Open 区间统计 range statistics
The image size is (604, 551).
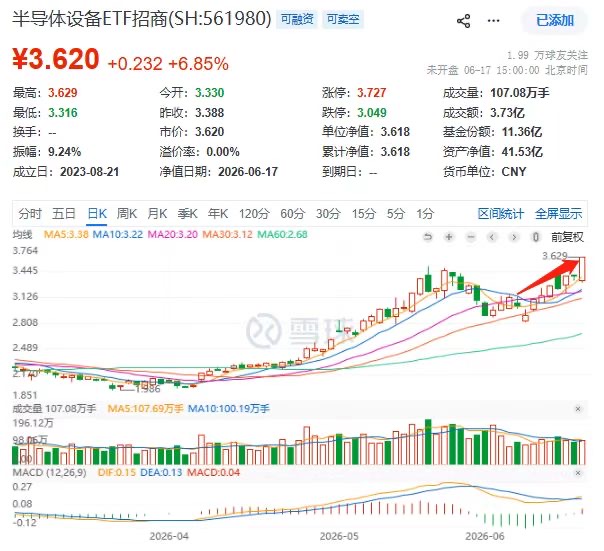tap(501, 213)
